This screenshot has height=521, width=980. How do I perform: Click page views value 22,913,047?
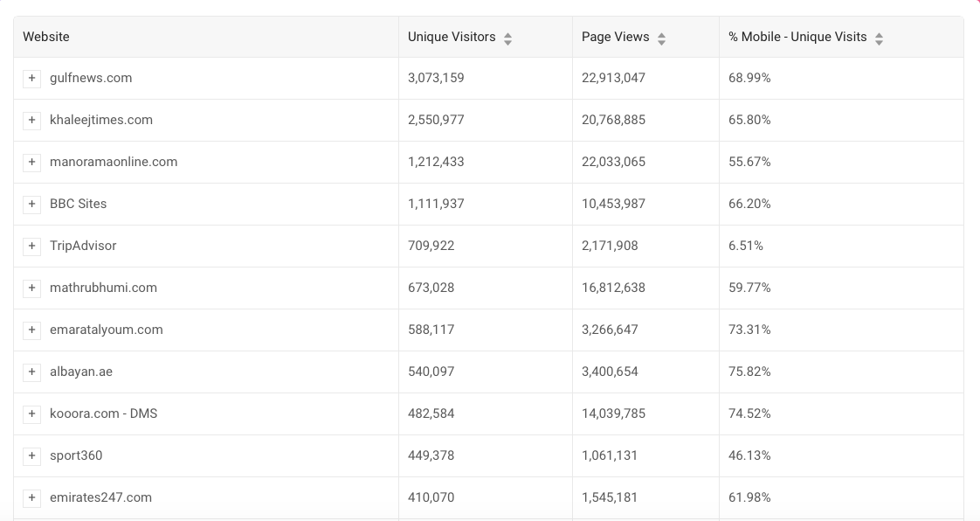614,78
